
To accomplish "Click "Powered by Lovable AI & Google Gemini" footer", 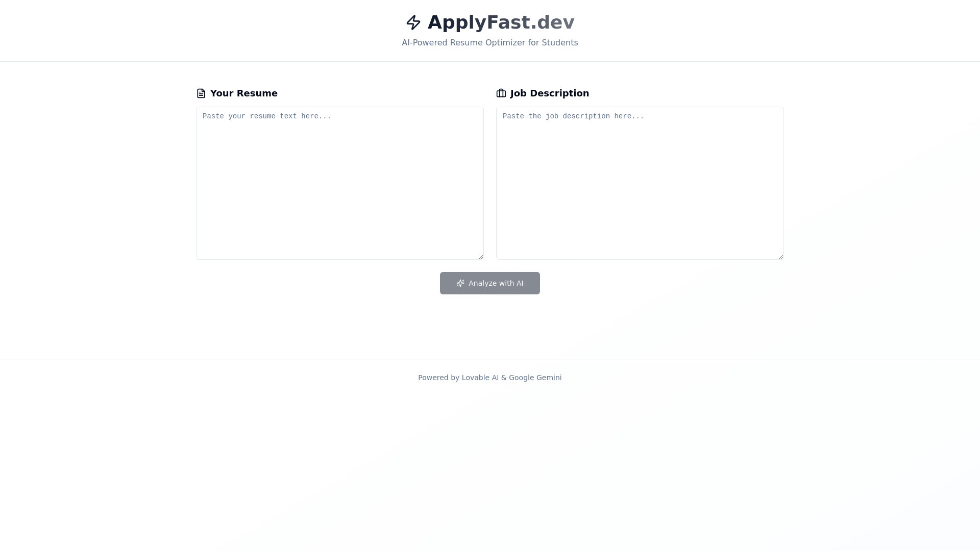I will tap(490, 378).
